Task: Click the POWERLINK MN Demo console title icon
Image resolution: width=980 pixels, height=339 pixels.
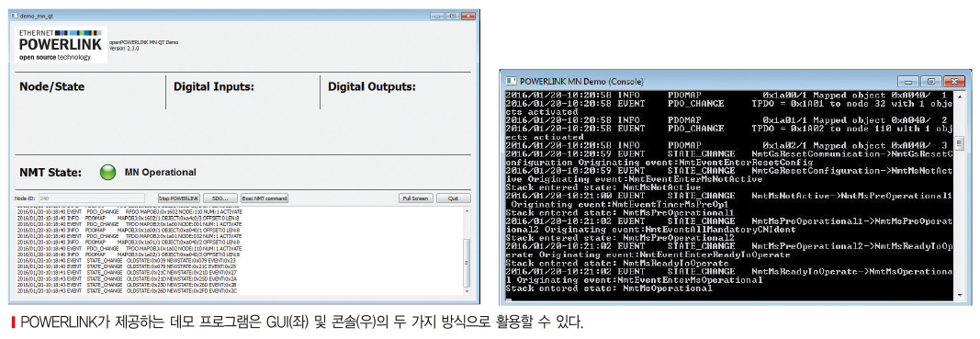Action: pos(512,81)
